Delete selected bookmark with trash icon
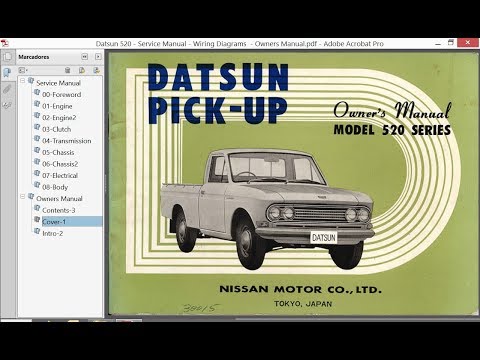Viewport: 480px width, 360px height. tap(68, 70)
